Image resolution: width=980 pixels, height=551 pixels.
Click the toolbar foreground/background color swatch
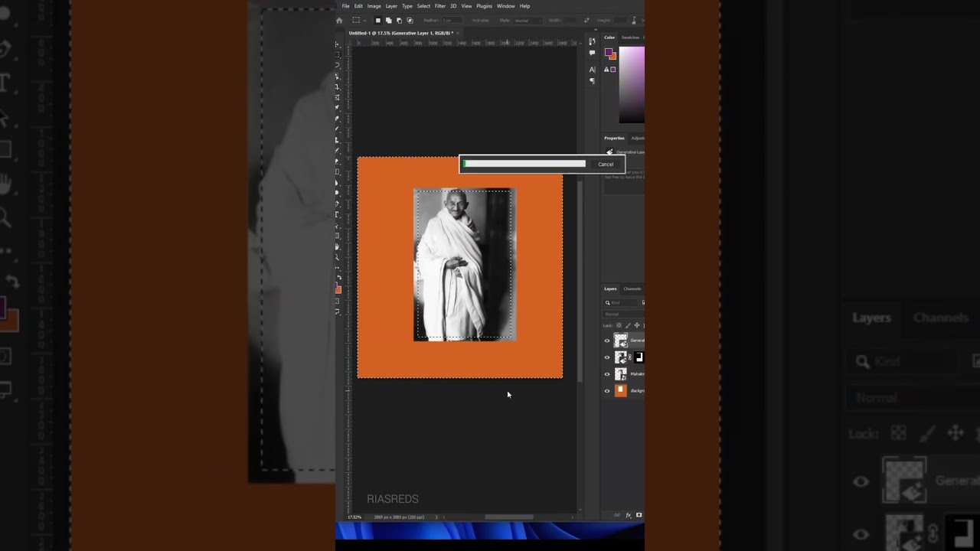[x=338, y=288]
